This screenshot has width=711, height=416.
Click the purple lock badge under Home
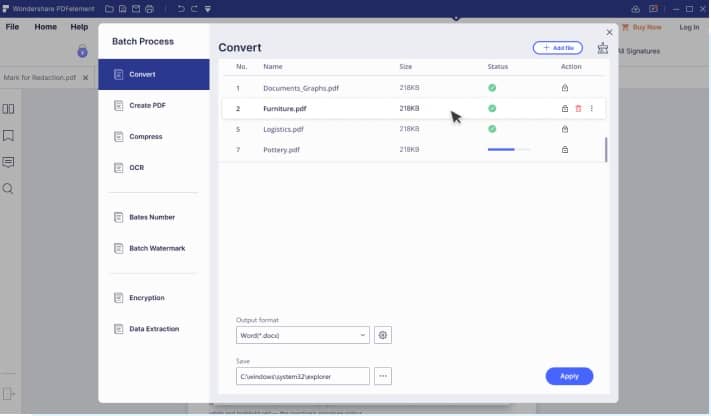coord(82,52)
